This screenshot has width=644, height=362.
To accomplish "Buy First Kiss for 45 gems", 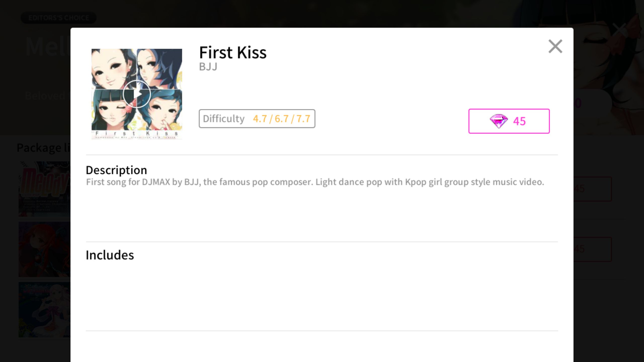I will tap(509, 121).
